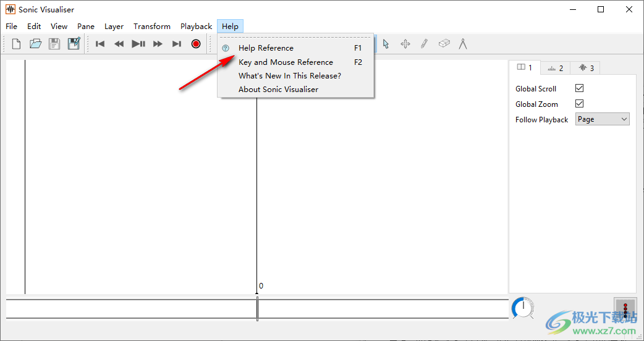
Task: Select the Move/Edit cross-arrows tool
Action: click(x=405, y=44)
